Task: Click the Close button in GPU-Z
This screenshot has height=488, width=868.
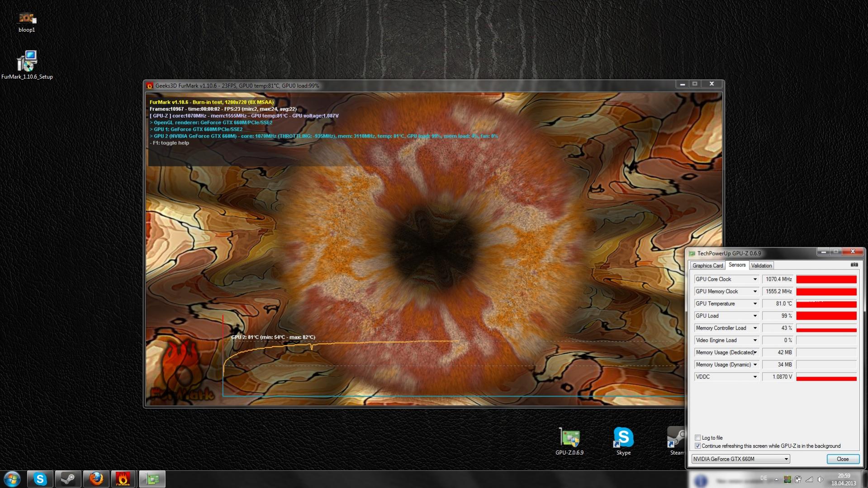Action: (x=843, y=459)
